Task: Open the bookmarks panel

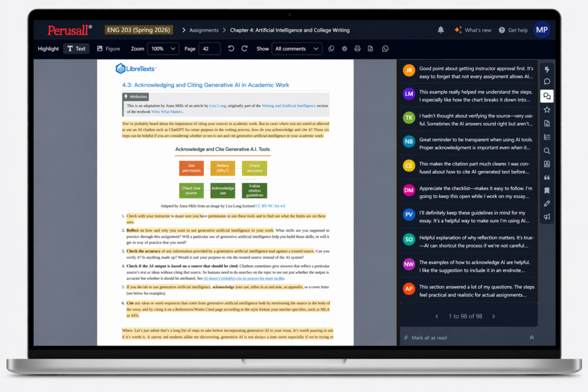Action: 547,190
